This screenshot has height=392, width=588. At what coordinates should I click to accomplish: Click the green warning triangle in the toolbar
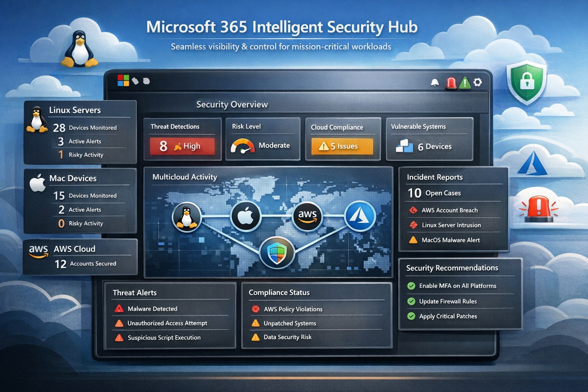pos(465,83)
